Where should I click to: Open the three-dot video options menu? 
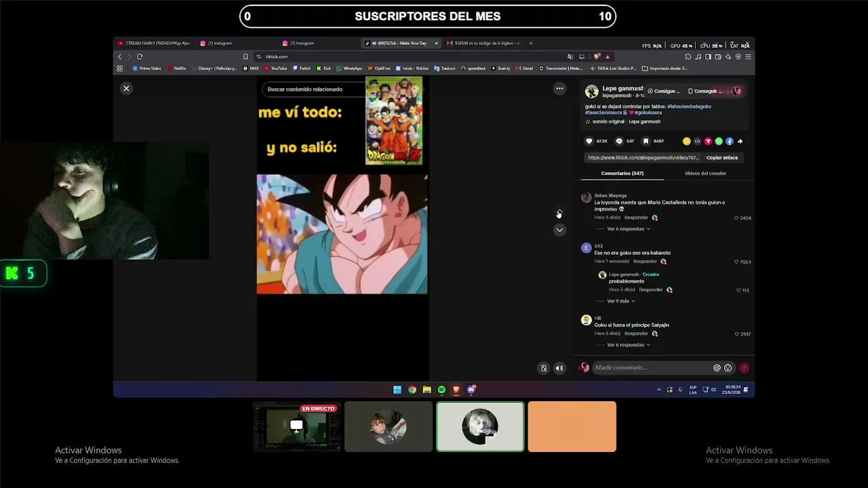point(559,88)
